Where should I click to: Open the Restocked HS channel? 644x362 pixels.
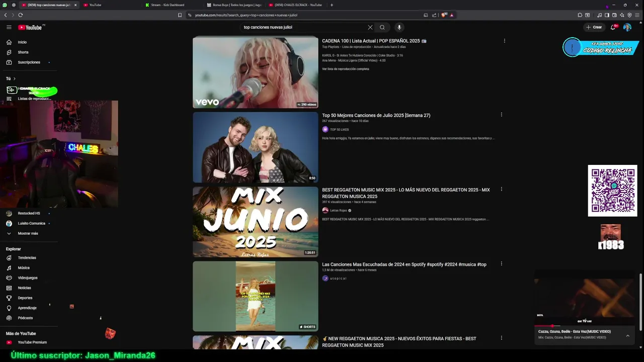click(x=28, y=213)
